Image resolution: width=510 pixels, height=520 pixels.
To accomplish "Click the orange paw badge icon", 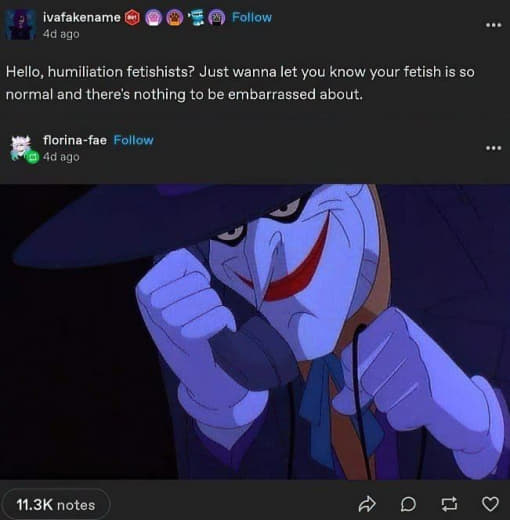I will (x=175, y=18).
